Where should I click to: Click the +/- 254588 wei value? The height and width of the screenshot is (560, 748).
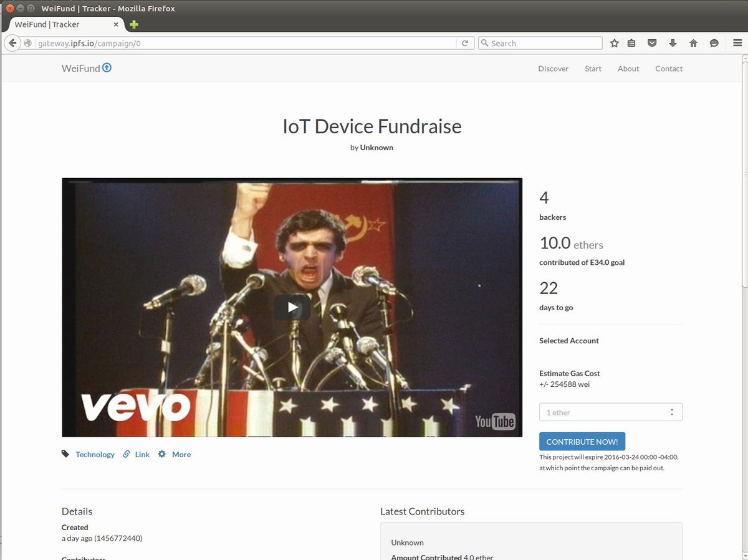tap(565, 384)
